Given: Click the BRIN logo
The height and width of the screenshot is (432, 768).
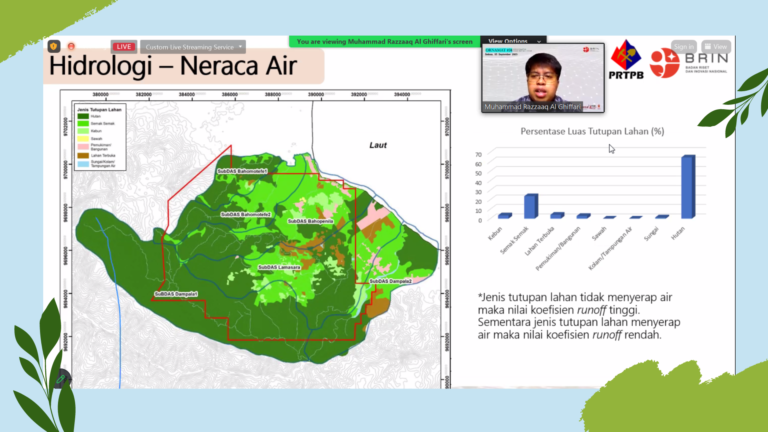Looking at the screenshot, I should coord(689,64).
